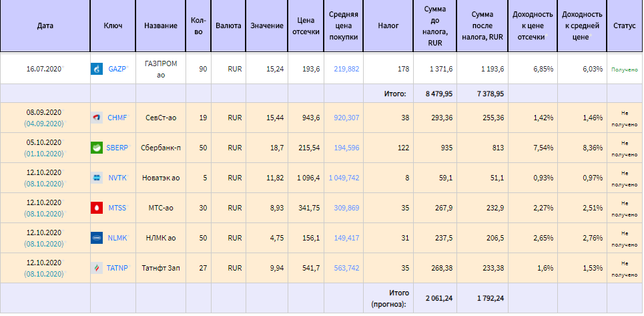Sort by the Название column header
Screen dimensions: 644x316
161,25
